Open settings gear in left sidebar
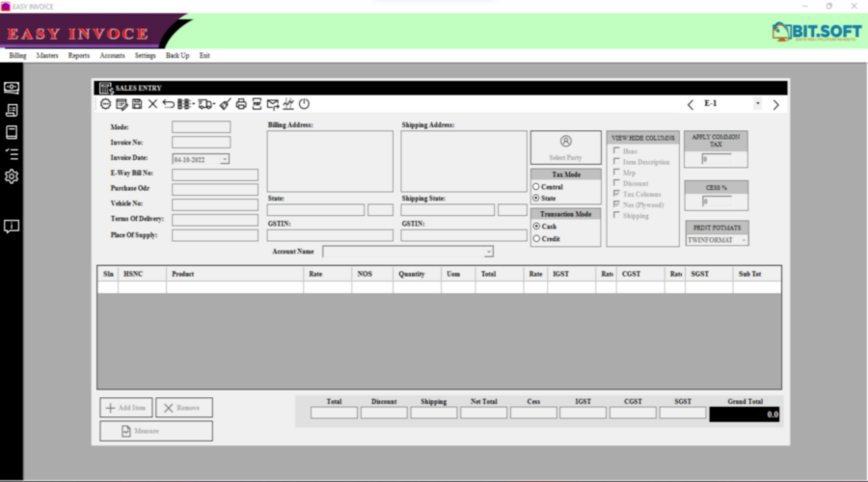The width and height of the screenshot is (868, 482). click(x=12, y=176)
